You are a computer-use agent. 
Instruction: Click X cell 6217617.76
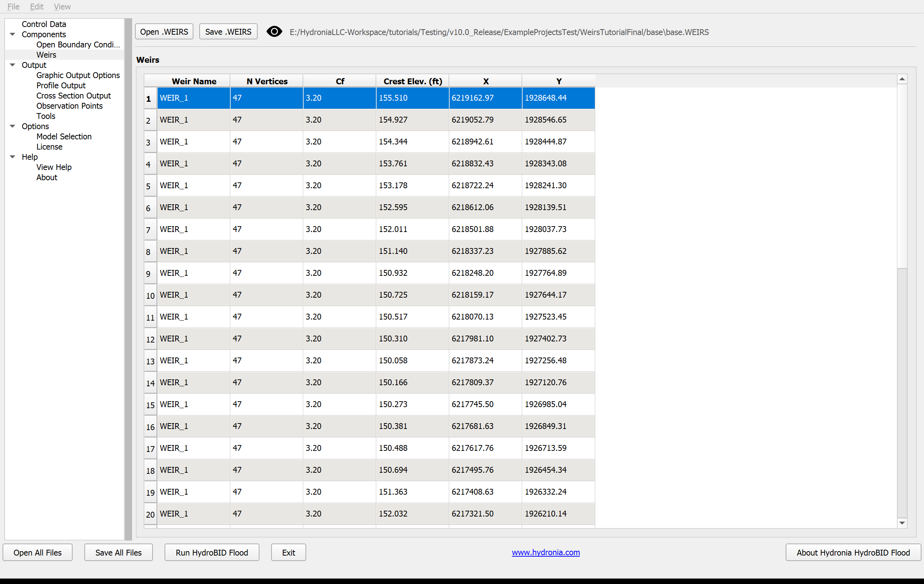(x=485, y=448)
